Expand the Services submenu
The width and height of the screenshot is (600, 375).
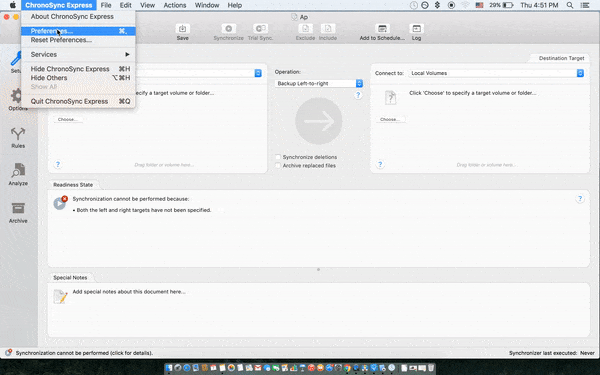(78, 54)
